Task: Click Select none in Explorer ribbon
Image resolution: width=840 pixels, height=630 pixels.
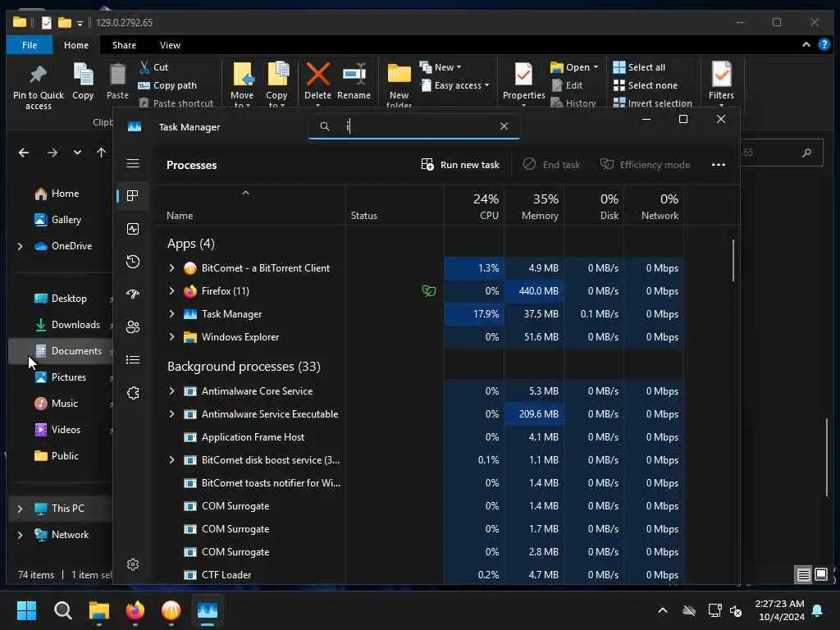Action: 645,85
